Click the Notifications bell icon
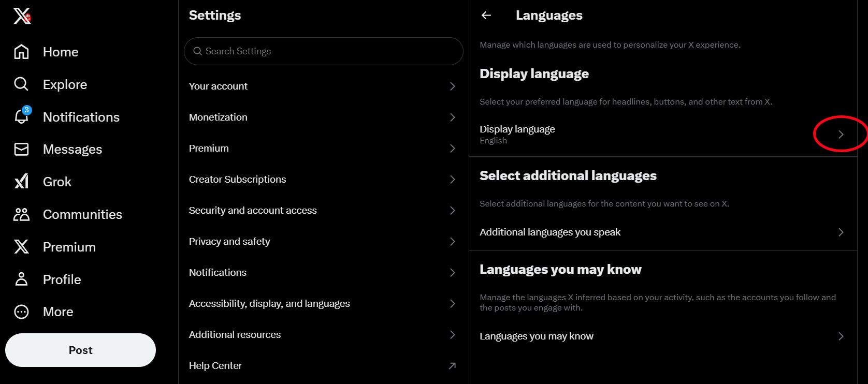The width and height of the screenshot is (868, 384). tap(21, 117)
